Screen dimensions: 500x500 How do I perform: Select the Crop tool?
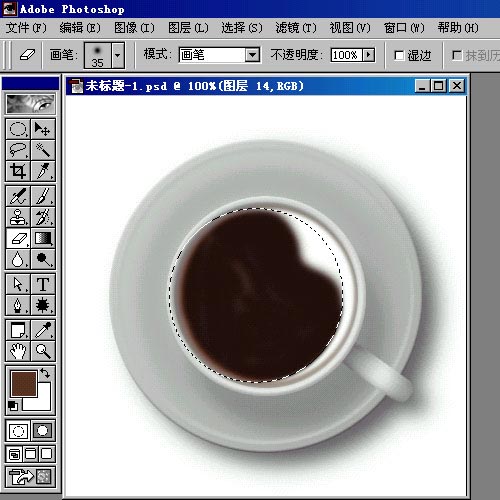coord(18,171)
